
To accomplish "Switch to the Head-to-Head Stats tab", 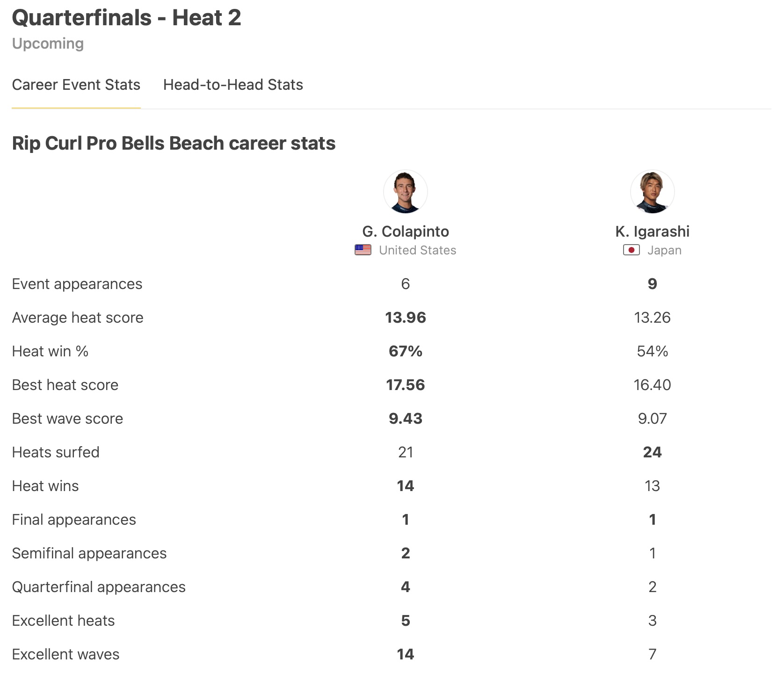I will point(233,85).
